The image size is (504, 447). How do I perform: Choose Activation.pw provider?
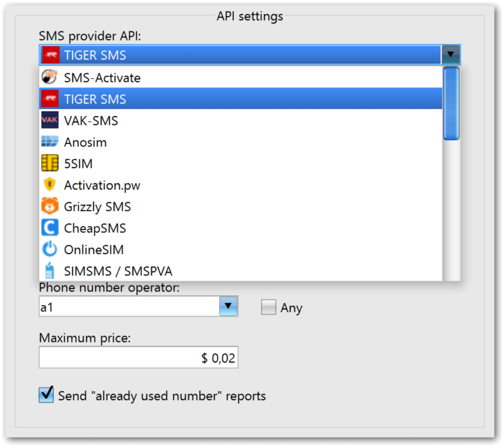pyautogui.click(x=240, y=185)
